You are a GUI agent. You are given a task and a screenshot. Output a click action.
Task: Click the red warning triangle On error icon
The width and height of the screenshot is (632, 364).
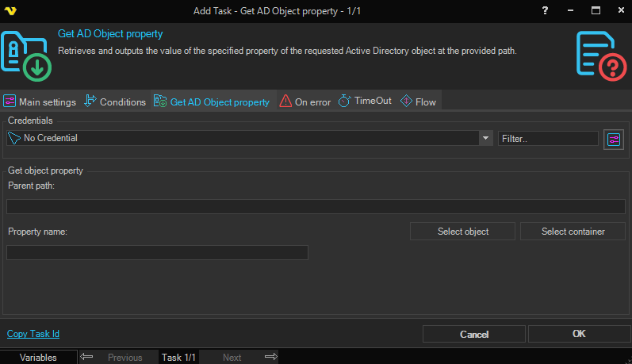pyautogui.click(x=285, y=102)
